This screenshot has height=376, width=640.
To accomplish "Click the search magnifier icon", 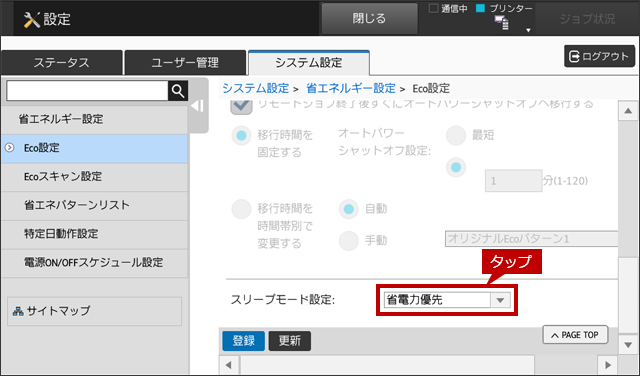I will click(x=178, y=91).
